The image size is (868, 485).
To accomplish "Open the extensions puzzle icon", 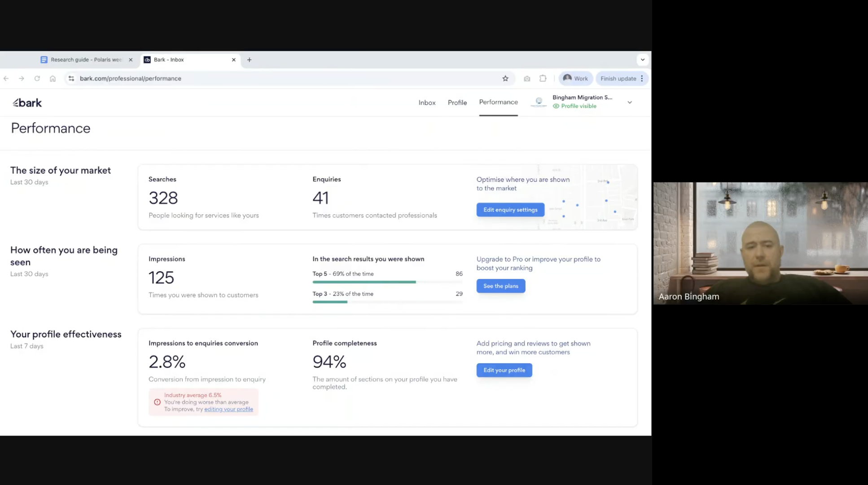I will click(x=543, y=79).
